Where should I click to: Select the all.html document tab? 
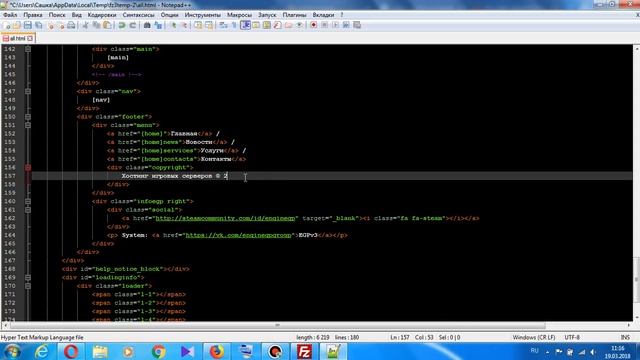click(17, 38)
